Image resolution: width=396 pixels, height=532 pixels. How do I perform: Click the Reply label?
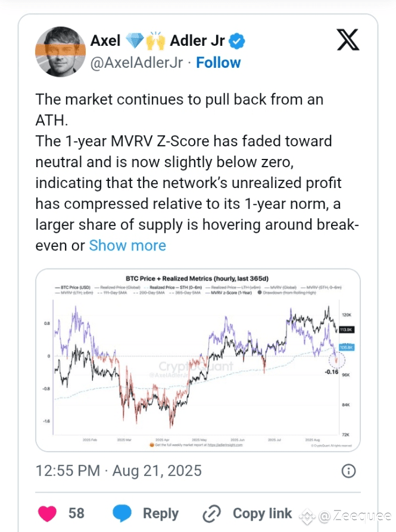(161, 514)
